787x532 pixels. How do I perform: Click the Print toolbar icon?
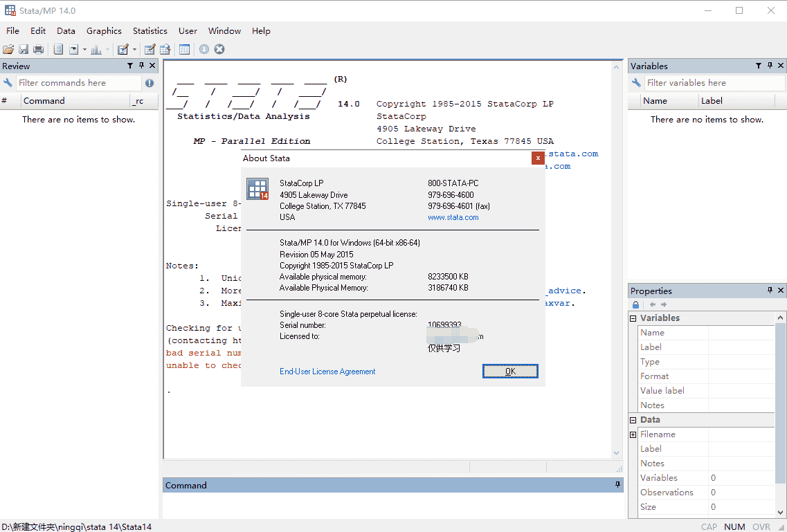click(x=39, y=49)
